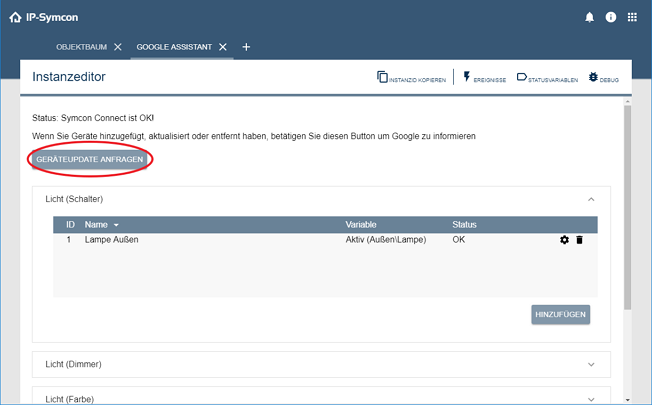The height and width of the screenshot is (405, 652).
Task: Click the Hinzufügen button
Action: [x=560, y=315]
